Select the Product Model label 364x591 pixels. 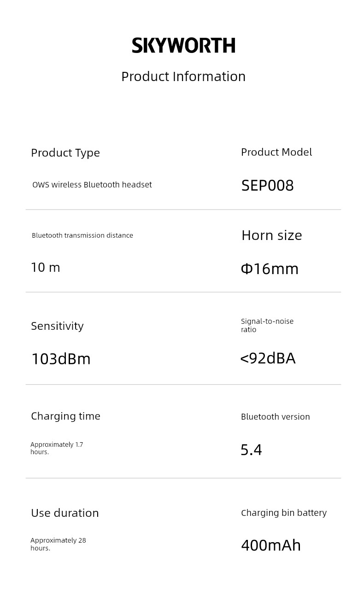276,152
